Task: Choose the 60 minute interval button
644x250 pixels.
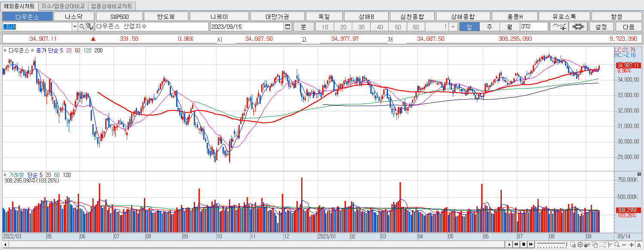Action: [x=416, y=27]
